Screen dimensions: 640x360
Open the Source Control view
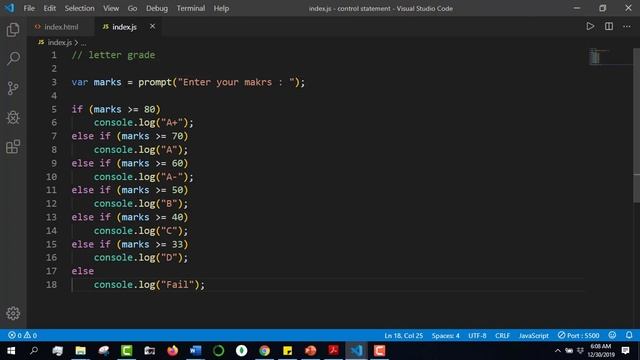13,88
